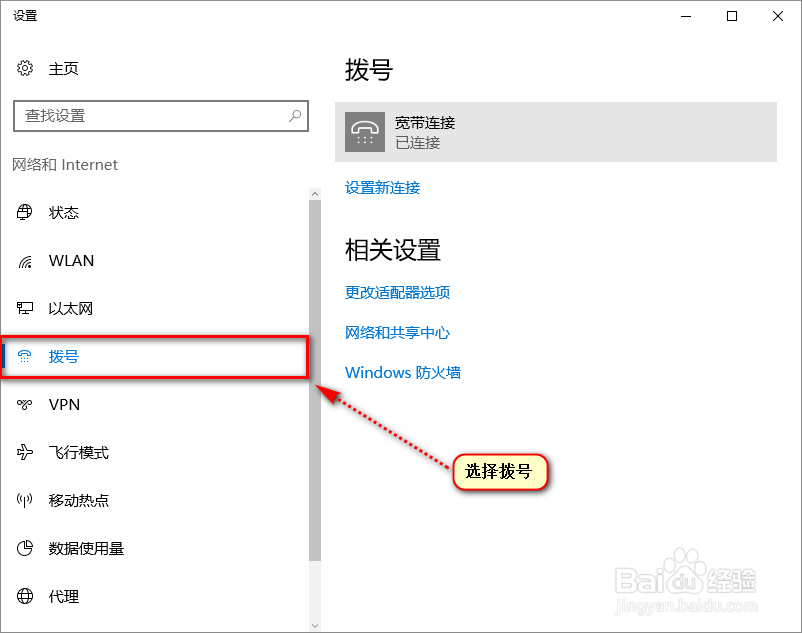
Task: Click the sidebar scrollbar down arrow
Action: click(x=315, y=625)
